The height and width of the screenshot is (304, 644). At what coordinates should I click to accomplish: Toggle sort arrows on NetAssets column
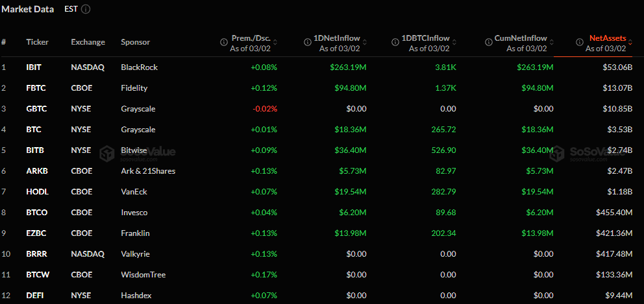point(630,43)
